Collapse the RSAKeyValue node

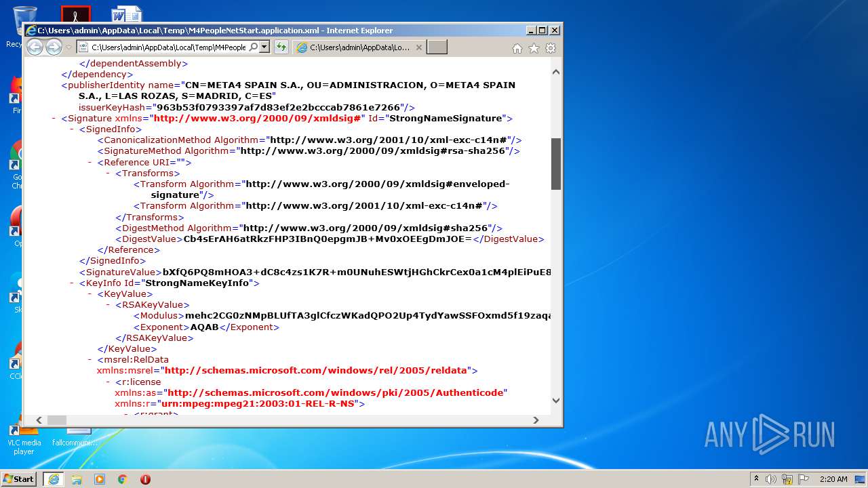click(108, 305)
